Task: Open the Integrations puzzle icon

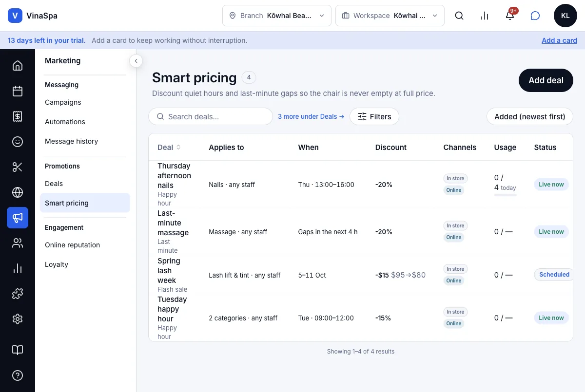Action: (18, 294)
